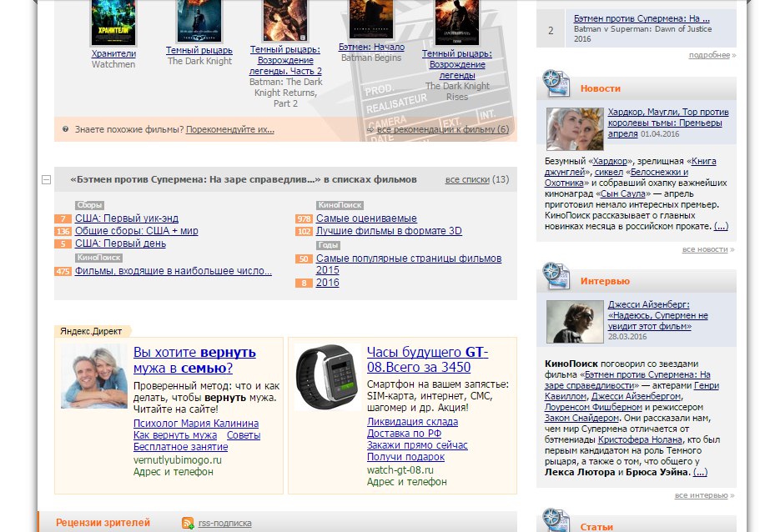Open rss-подписка link
Viewport: 760px width, 532px height.
(x=225, y=524)
